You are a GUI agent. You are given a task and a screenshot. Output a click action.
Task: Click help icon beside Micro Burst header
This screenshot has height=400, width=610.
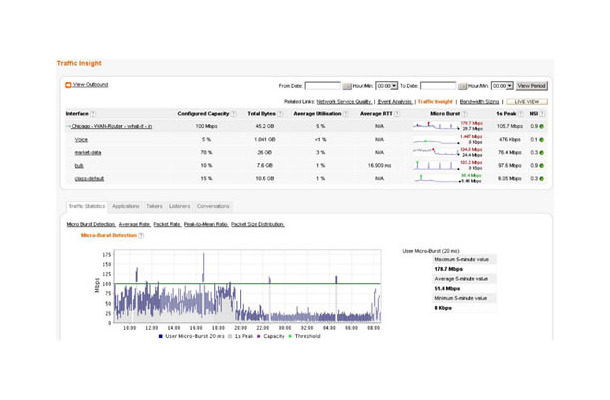465,114
